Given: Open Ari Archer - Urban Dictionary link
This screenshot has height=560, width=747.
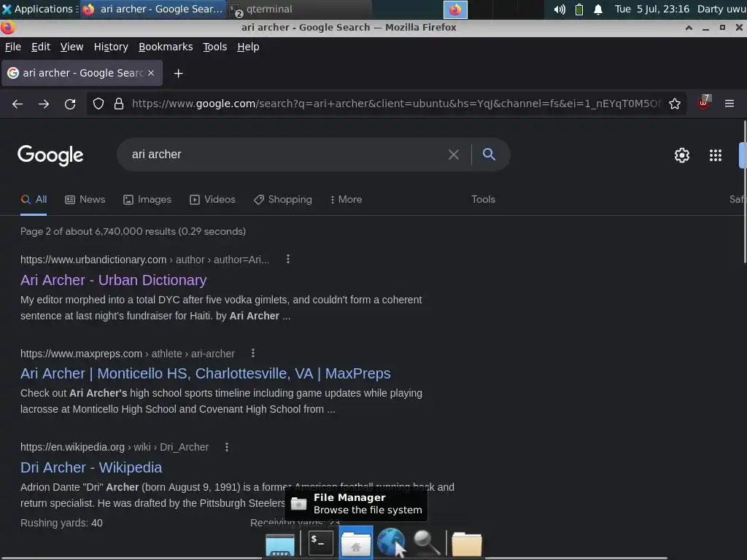Looking at the screenshot, I should [113, 280].
